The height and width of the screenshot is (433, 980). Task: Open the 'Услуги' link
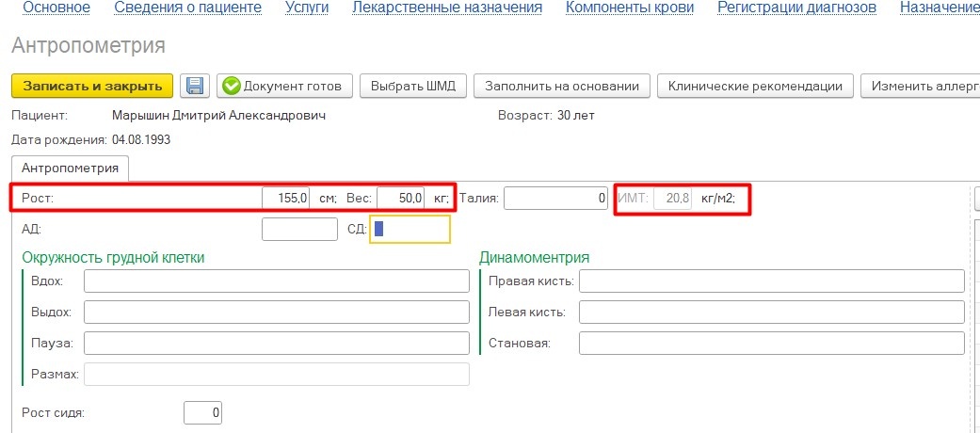tap(306, 8)
